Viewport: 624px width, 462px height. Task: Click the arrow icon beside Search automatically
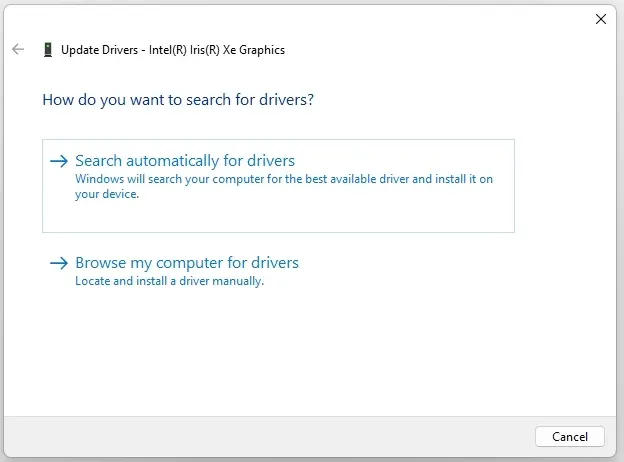point(59,161)
